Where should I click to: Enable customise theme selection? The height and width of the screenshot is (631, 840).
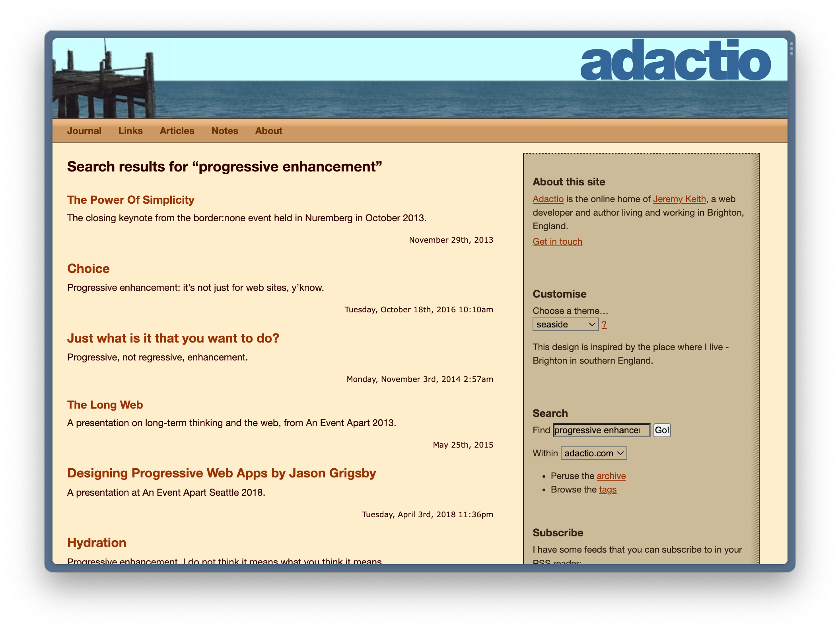(x=566, y=325)
